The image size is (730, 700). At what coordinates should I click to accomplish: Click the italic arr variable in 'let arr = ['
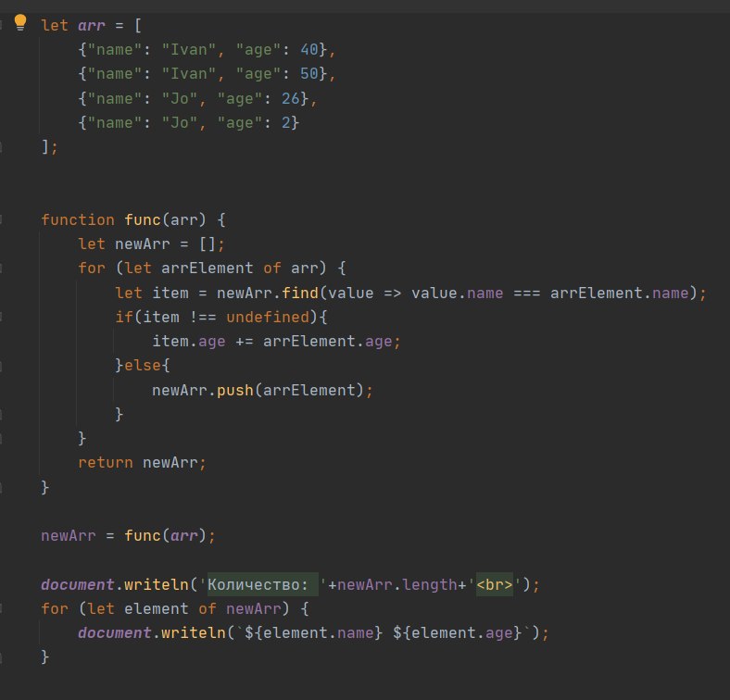(x=91, y=26)
